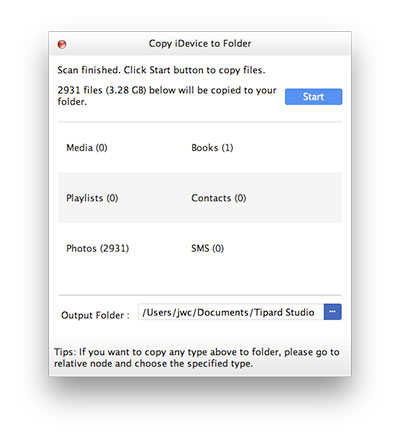Click the word Start in the status message
This screenshot has width=400, height=443.
(160, 70)
